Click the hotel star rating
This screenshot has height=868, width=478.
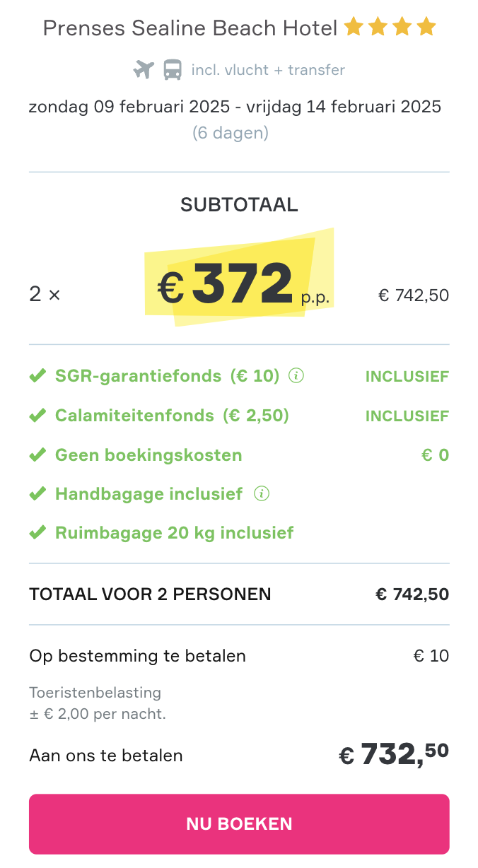pyautogui.click(x=390, y=28)
